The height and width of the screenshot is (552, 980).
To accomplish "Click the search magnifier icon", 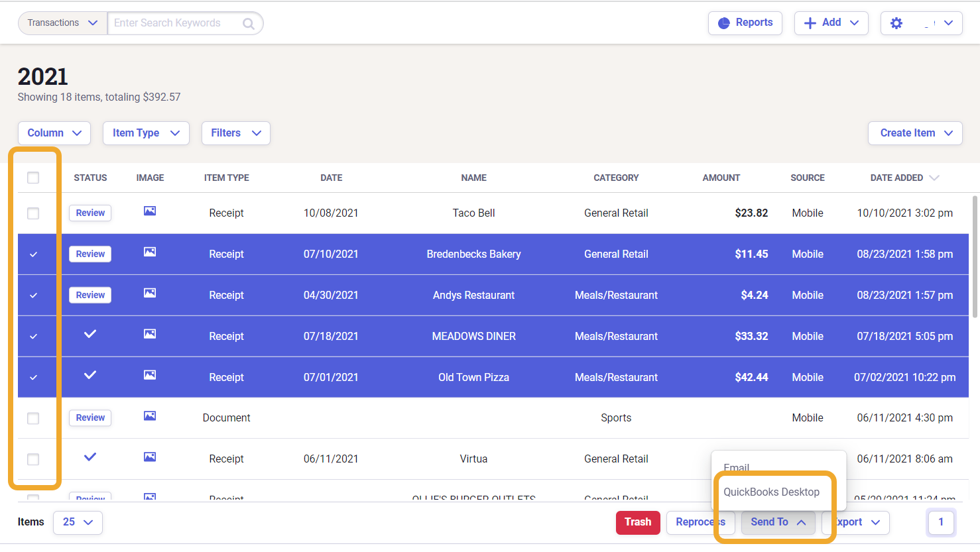I will [249, 24].
